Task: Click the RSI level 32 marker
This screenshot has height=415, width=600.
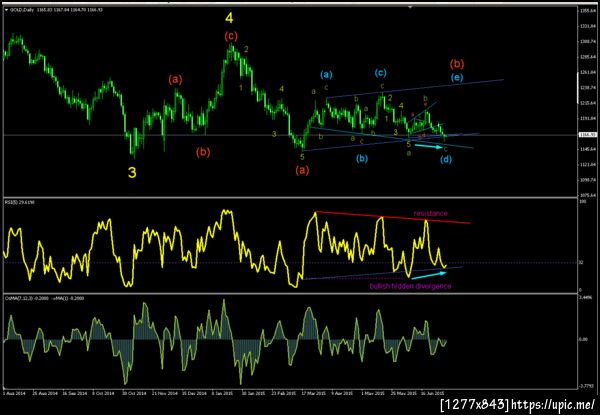Action: pos(581,263)
